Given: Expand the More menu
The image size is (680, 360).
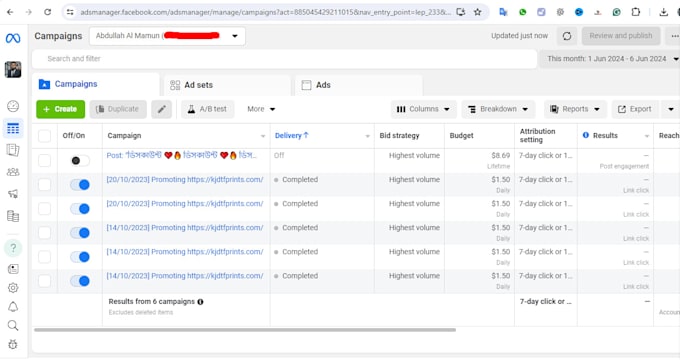Looking at the screenshot, I should (x=261, y=109).
